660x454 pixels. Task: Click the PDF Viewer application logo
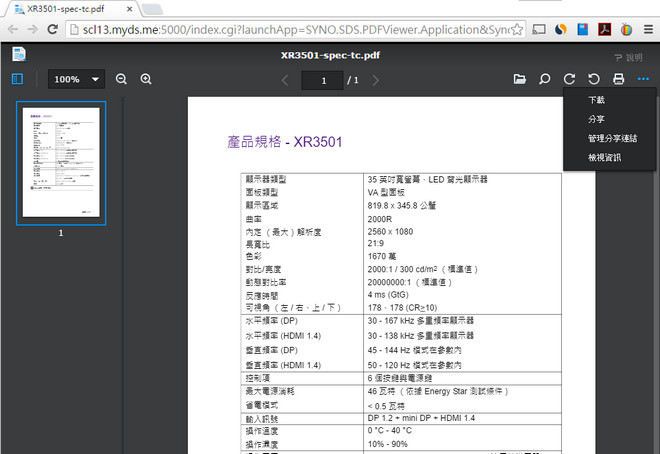(x=19, y=55)
